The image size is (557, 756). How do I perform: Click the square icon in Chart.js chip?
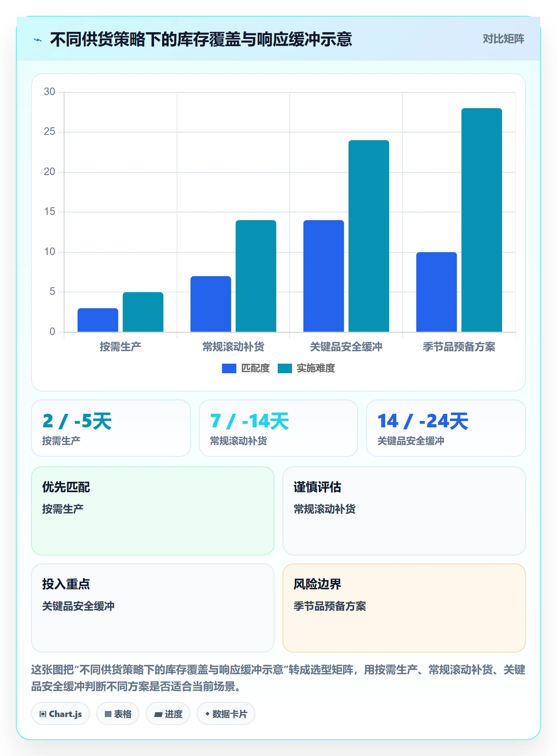(x=43, y=714)
